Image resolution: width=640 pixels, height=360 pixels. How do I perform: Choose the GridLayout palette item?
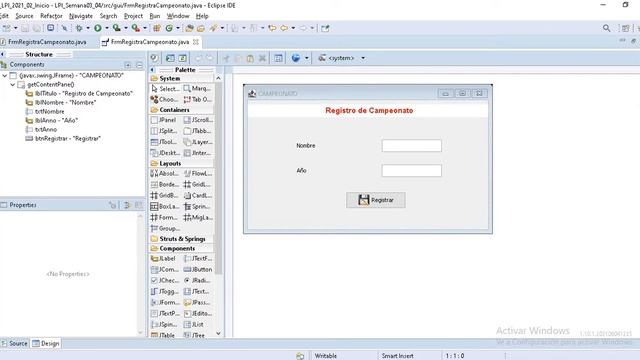[198, 184]
